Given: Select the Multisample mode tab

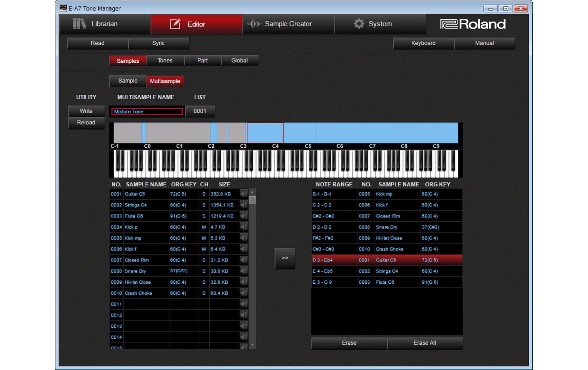Looking at the screenshot, I should point(165,81).
